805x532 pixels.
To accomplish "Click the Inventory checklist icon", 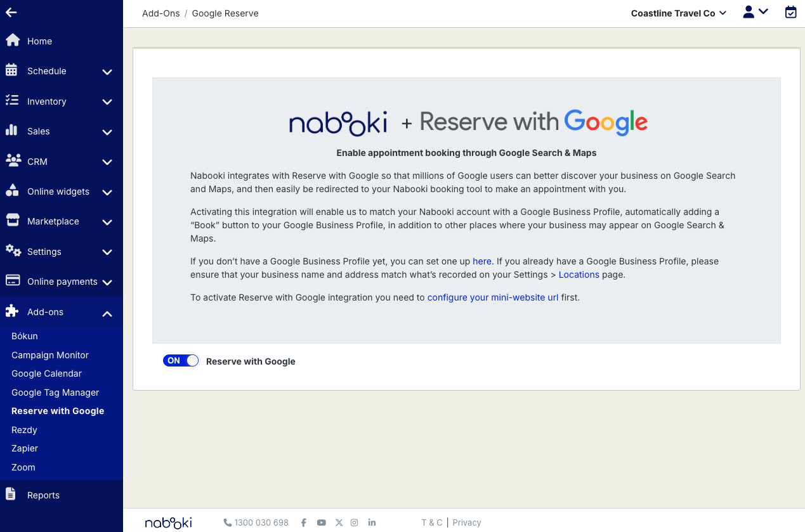I will pos(11,100).
